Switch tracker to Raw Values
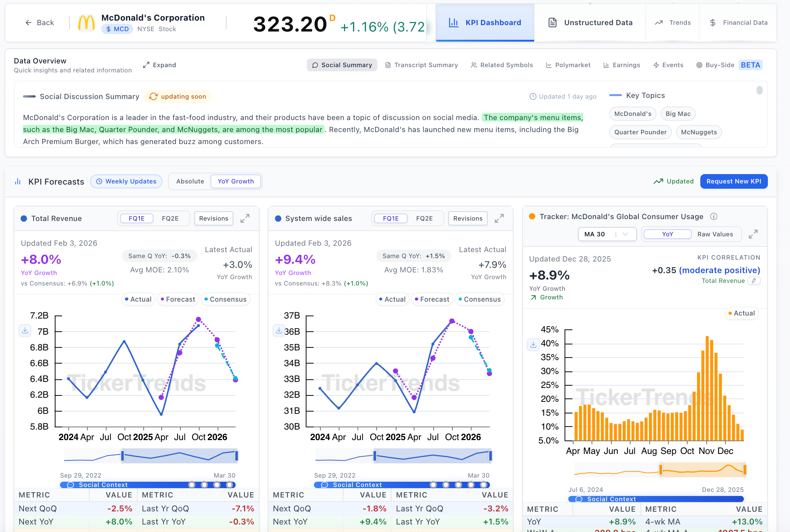The height and width of the screenshot is (532, 790). pyautogui.click(x=715, y=234)
